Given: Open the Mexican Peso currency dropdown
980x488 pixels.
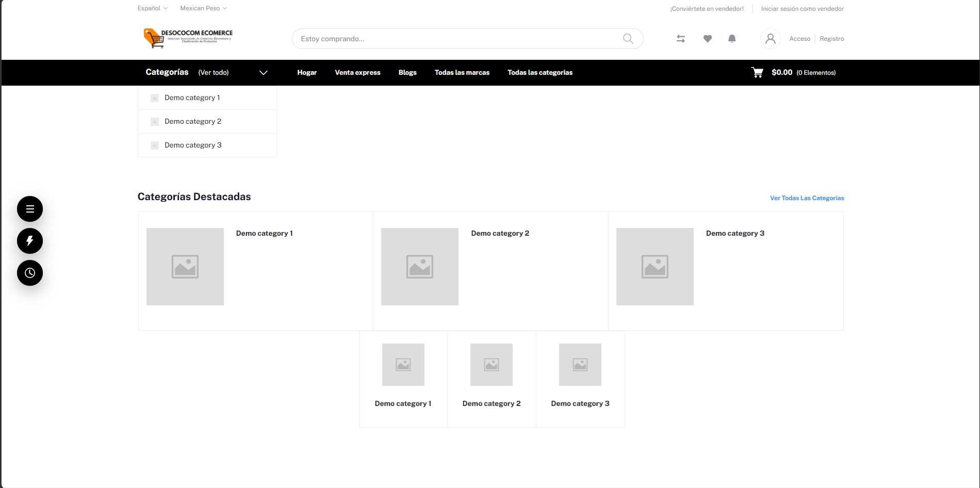Looking at the screenshot, I should click(x=204, y=8).
